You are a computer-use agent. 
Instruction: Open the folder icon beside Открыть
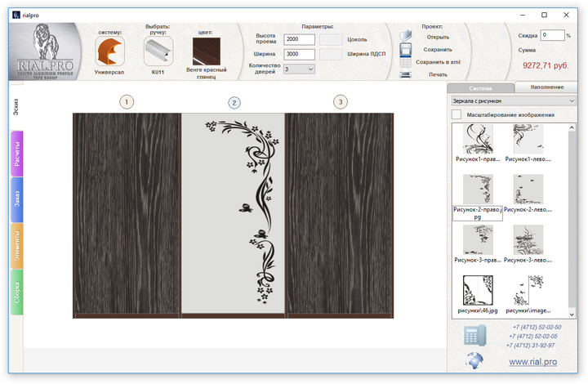[405, 36]
